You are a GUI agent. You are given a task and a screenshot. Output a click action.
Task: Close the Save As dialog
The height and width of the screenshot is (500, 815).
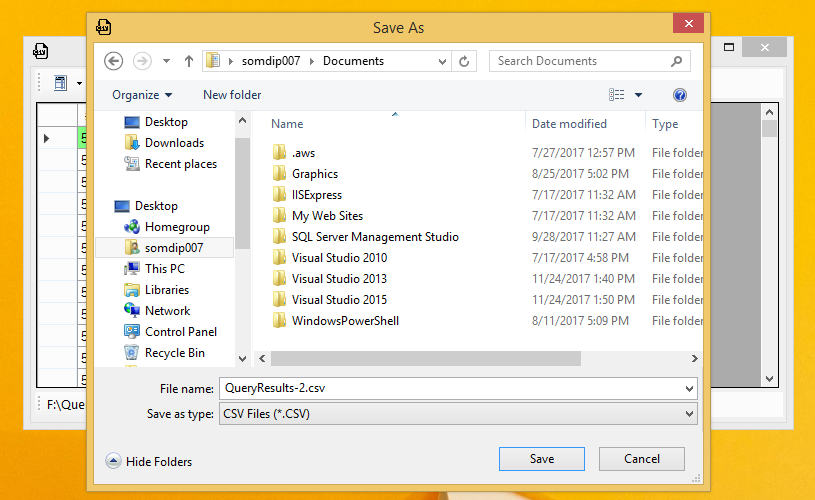coord(688,23)
